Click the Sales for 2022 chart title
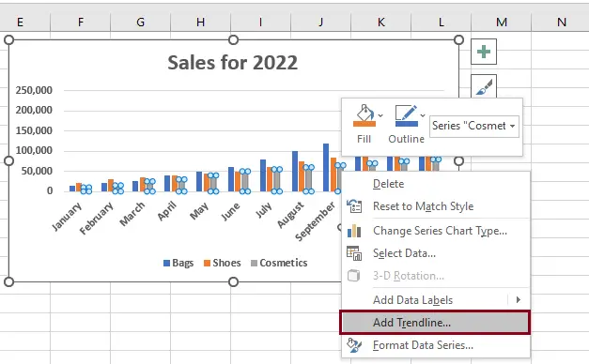 pyautogui.click(x=233, y=62)
